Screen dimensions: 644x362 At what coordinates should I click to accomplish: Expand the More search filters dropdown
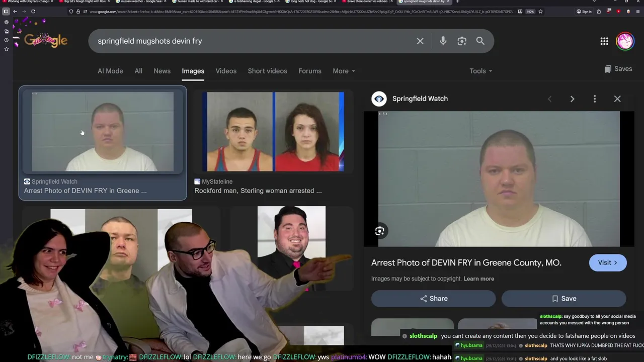point(344,71)
